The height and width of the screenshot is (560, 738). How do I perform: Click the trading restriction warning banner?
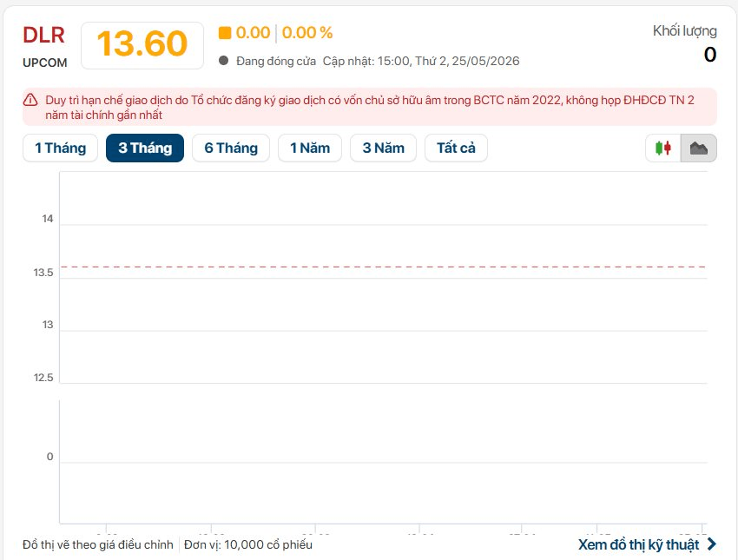pyautogui.click(x=370, y=107)
